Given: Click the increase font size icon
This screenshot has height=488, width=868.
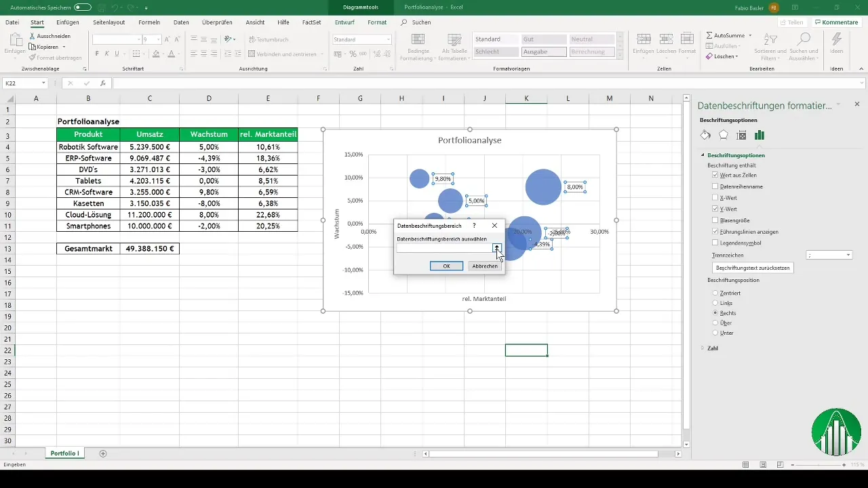Looking at the screenshot, I should [x=167, y=39].
